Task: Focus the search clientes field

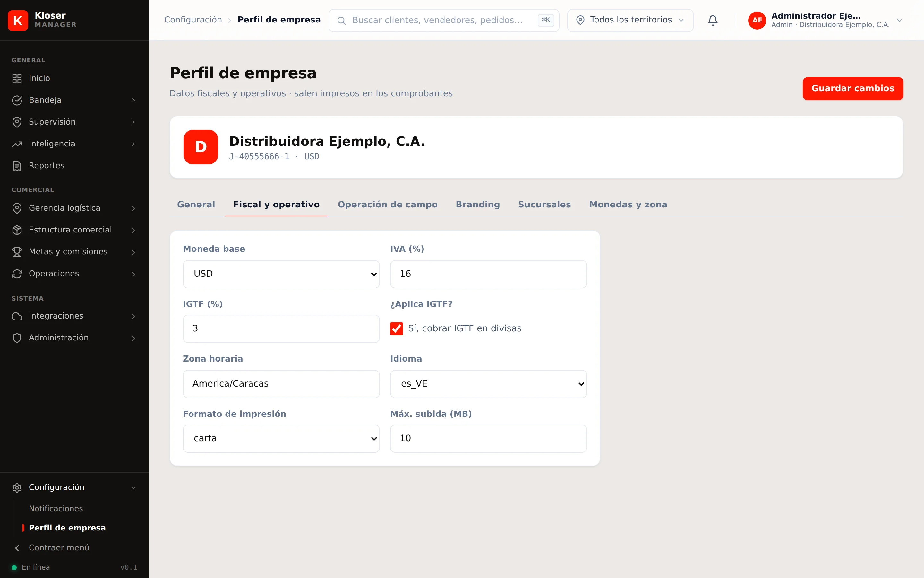Action: 444,20
